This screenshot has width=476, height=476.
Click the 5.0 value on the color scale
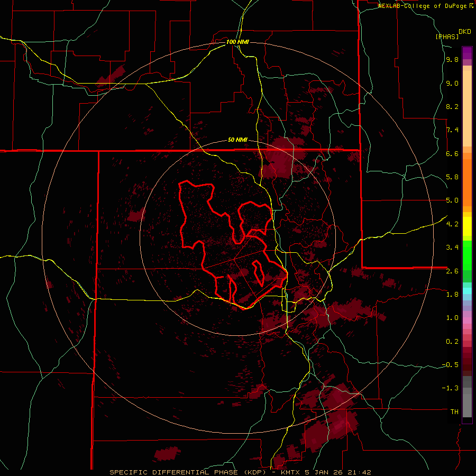click(452, 200)
